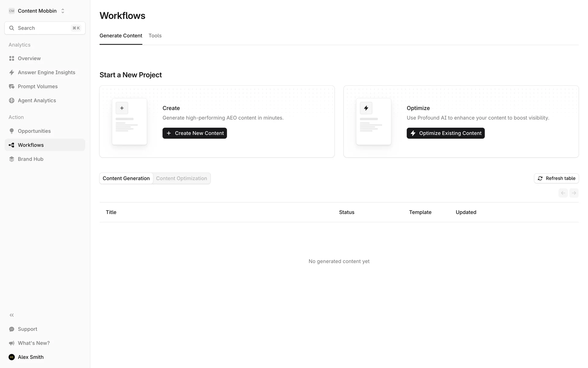Screen dimensions: 588x368
Task: Click the Overview grid icon in sidebar
Action: pos(12,58)
